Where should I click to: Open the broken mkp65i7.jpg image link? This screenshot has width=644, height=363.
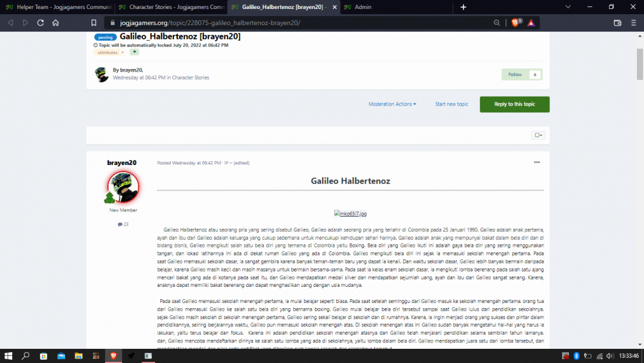[350, 213]
